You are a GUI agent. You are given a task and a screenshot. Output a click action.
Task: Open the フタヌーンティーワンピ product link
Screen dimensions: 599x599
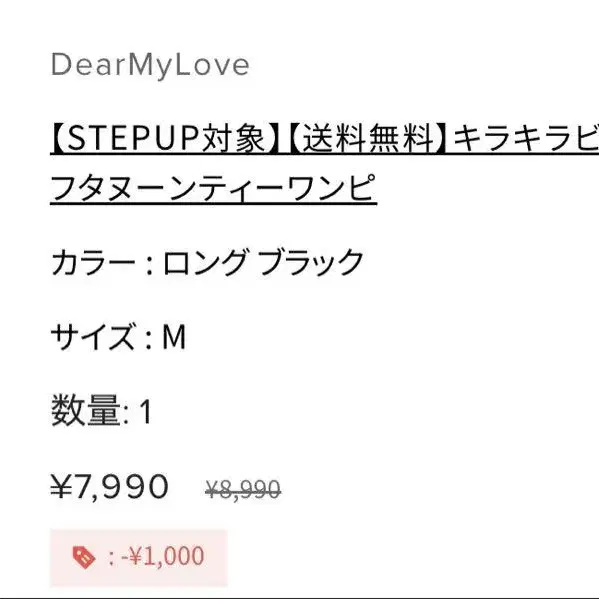(x=214, y=188)
